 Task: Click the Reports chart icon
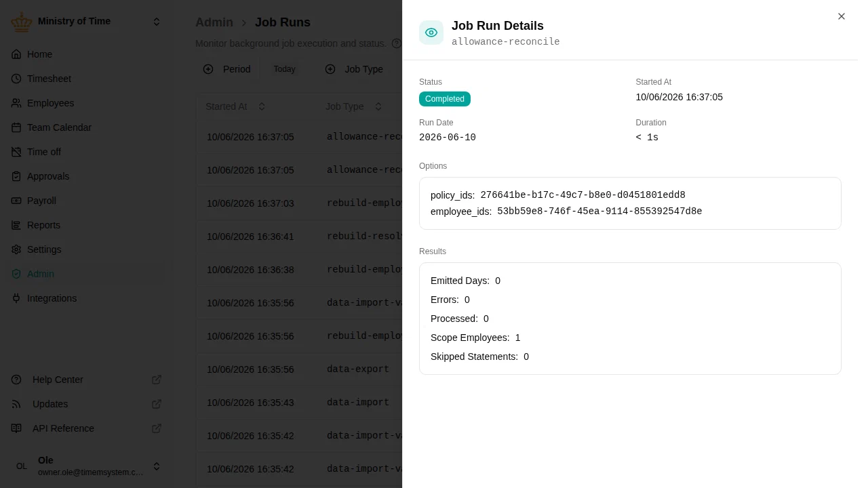click(x=16, y=225)
